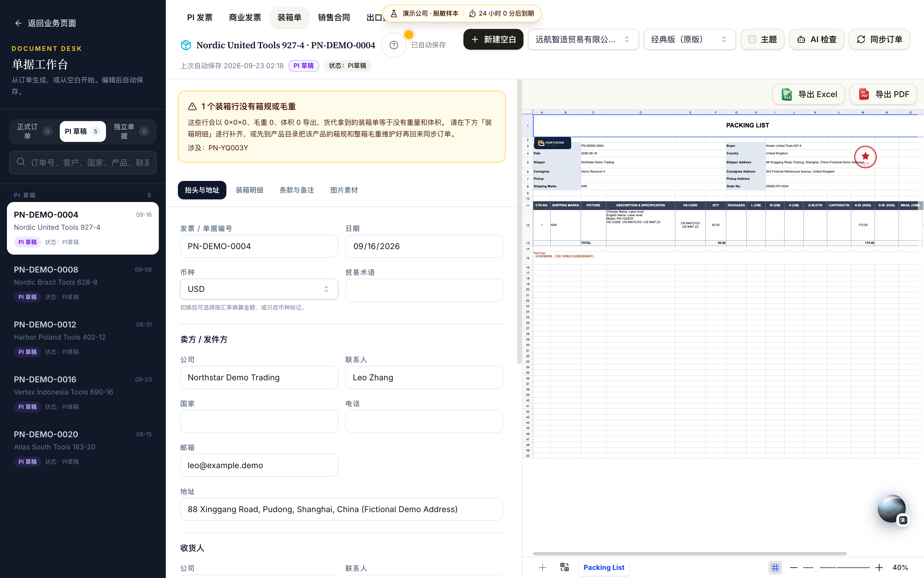This screenshot has height=578, width=924.
Task: Click the cube document icon beside title
Action: pos(186,45)
